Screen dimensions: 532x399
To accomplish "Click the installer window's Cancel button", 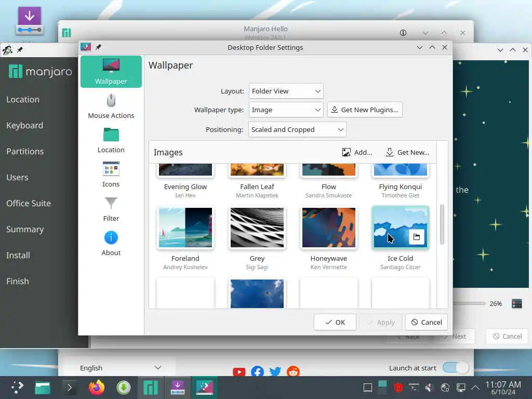I will coord(507,336).
